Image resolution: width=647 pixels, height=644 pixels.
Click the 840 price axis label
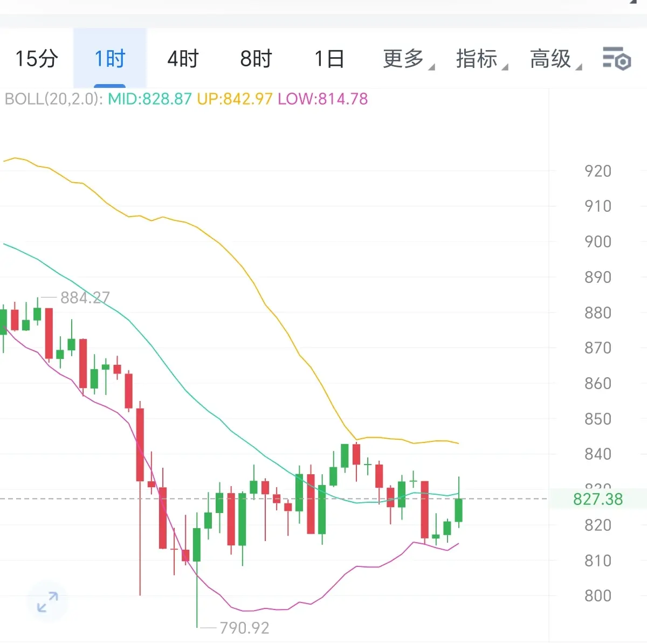point(598,454)
